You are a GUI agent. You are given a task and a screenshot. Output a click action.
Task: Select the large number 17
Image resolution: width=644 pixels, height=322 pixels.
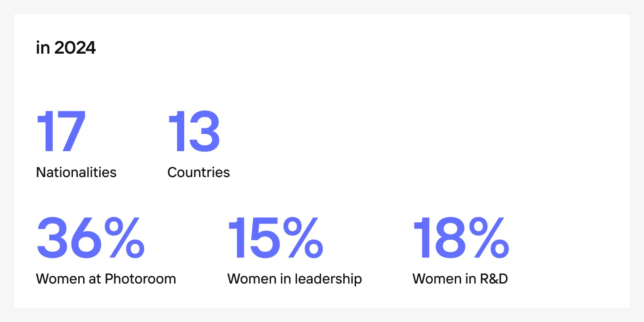pos(60,132)
